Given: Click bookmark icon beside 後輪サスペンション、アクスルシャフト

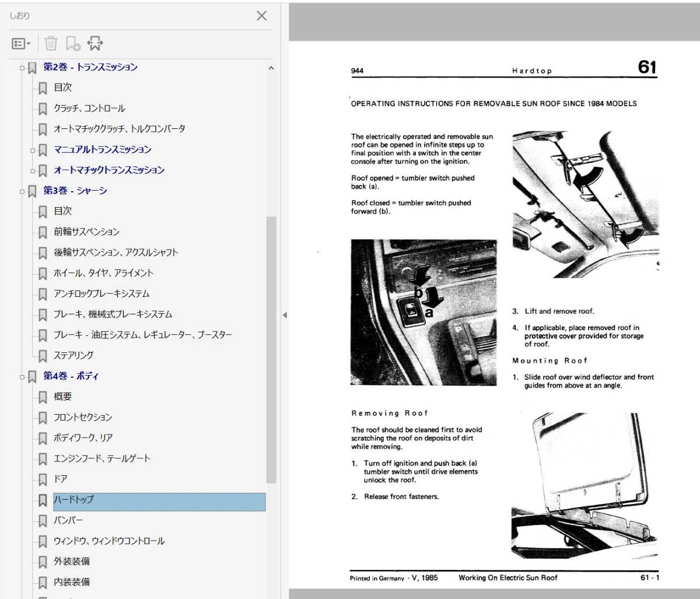Looking at the screenshot, I should click(43, 253).
